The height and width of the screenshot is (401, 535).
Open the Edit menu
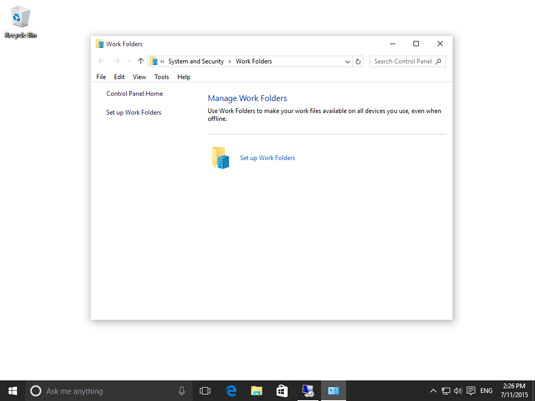(119, 77)
